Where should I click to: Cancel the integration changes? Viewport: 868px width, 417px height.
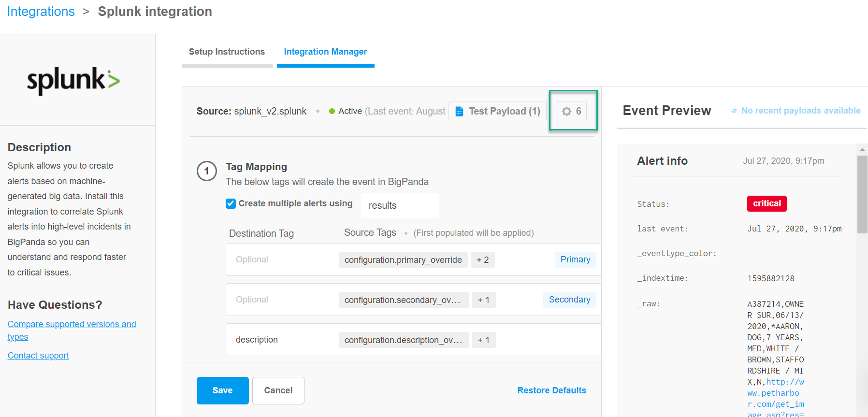(x=278, y=390)
